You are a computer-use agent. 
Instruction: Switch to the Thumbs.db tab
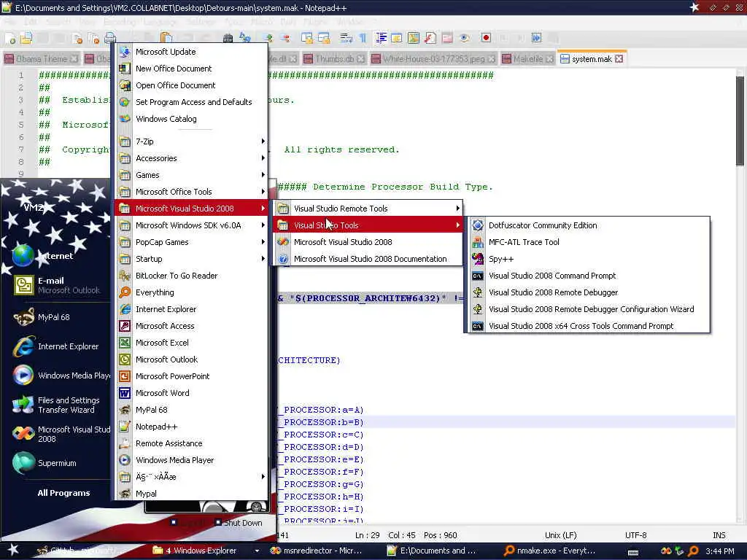tap(334, 58)
